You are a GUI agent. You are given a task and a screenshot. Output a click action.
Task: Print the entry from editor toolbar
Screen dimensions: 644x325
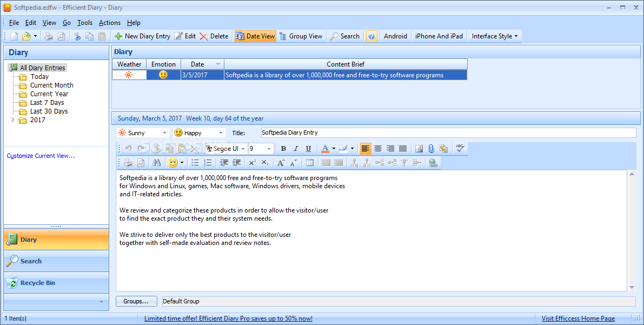click(129, 163)
